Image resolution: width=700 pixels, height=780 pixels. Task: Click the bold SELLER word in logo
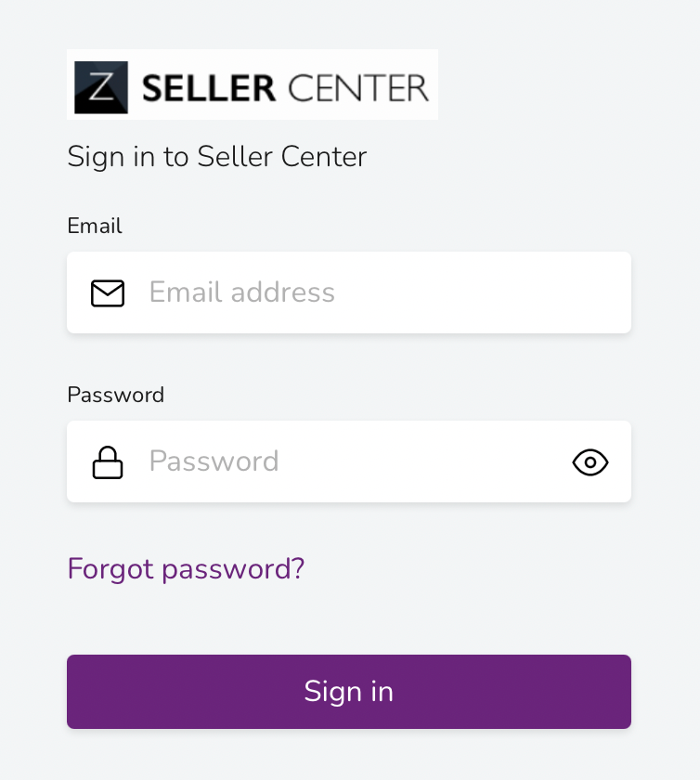point(209,88)
